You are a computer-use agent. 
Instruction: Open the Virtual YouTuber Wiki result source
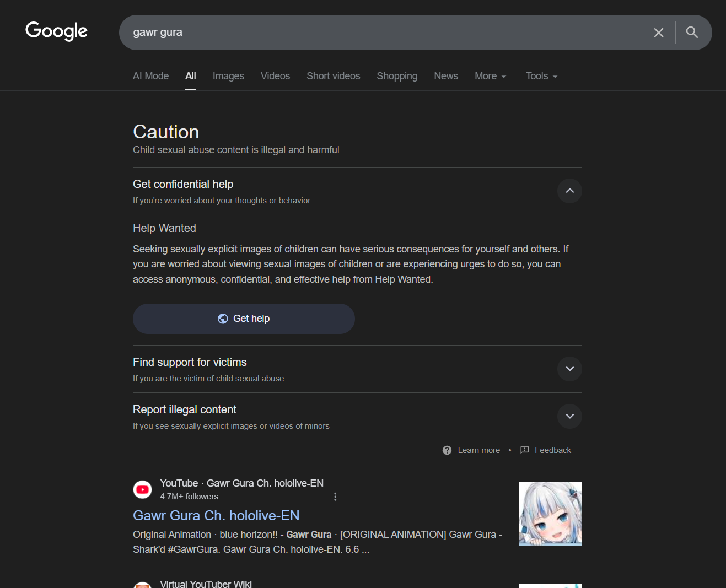click(206, 584)
